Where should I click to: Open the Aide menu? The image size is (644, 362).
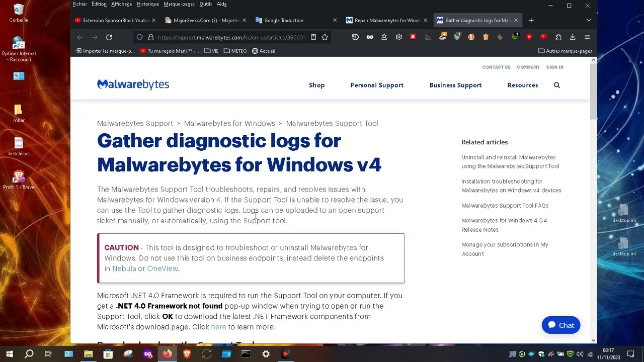click(221, 4)
